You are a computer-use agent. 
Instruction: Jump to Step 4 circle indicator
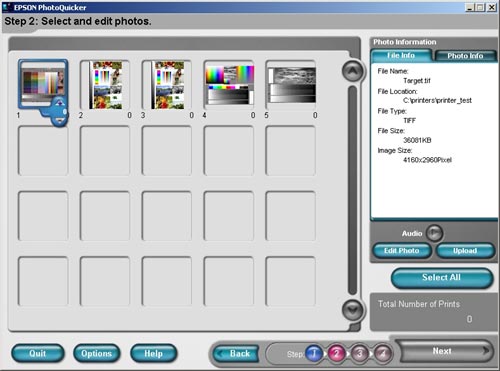pyautogui.click(x=382, y=354)
